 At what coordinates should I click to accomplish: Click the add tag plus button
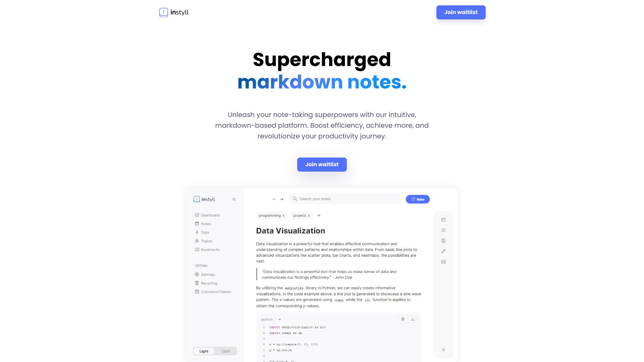click(x=319, y=215)
